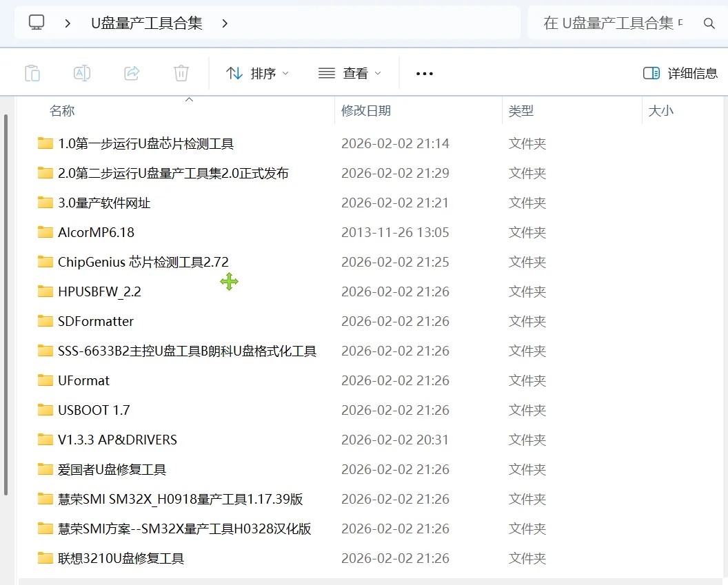Toggle the 详细信息 details pane

[x=680, y=73]
